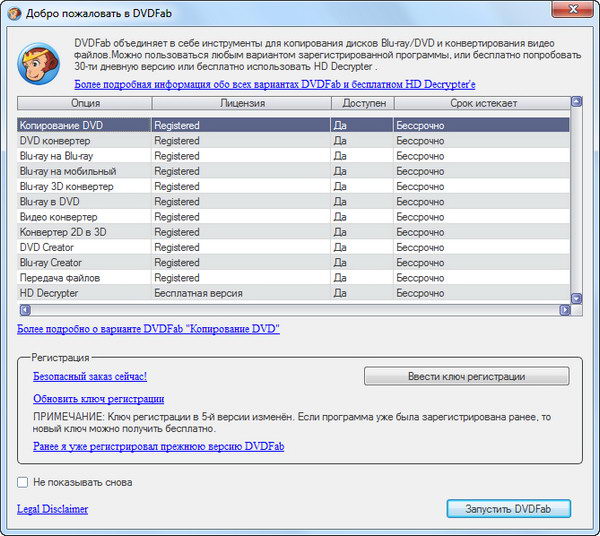Open the Legal Disclaimer link
Screen dimensions: 600x536
click(52, 509)
